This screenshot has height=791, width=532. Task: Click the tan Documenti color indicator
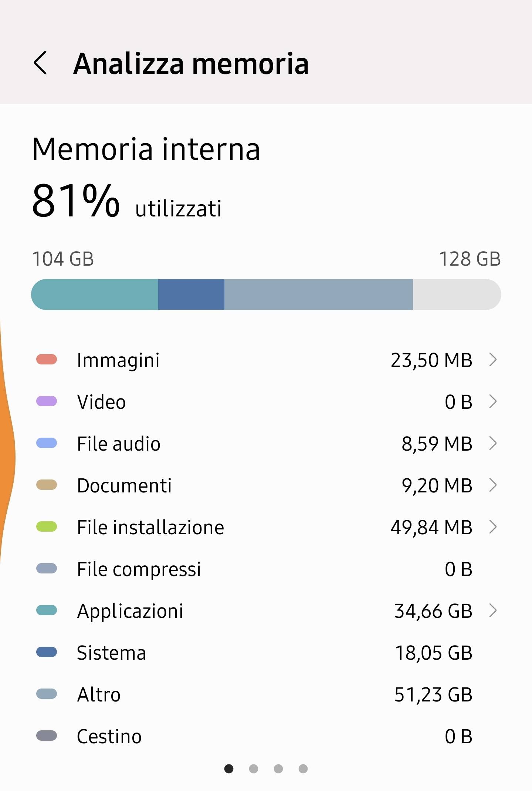[x=47, y=485]
